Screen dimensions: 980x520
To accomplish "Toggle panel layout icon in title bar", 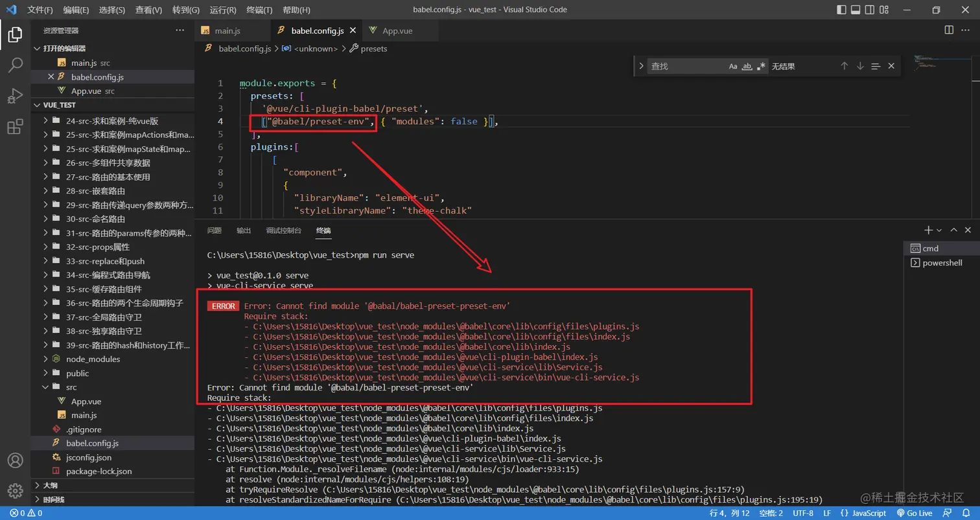I will tap(856, 10).
